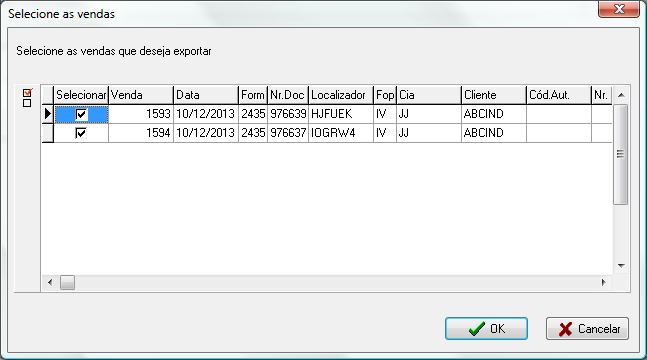Select the IOGRW4 localizador cell
This screenshot has width=647, height=360.
coord(341,133)
